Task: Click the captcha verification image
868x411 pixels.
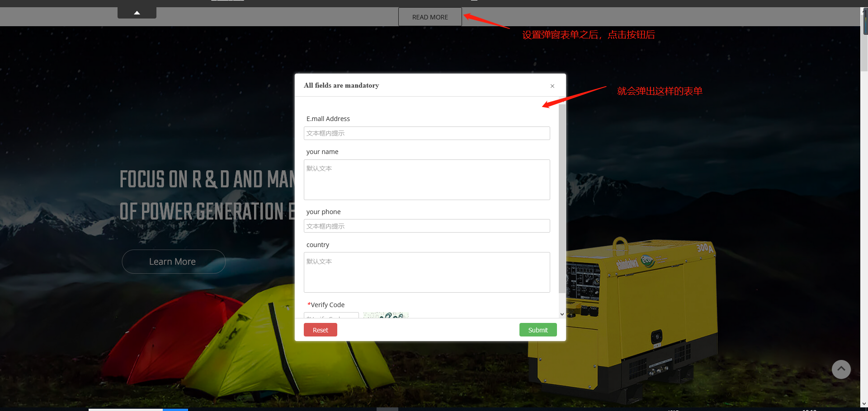Action: pyautogui.click(x=386, y=315)
